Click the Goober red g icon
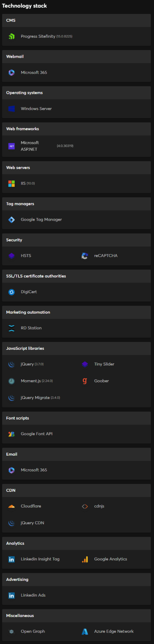This screenshot has height=644, width=154. [85, 381]
